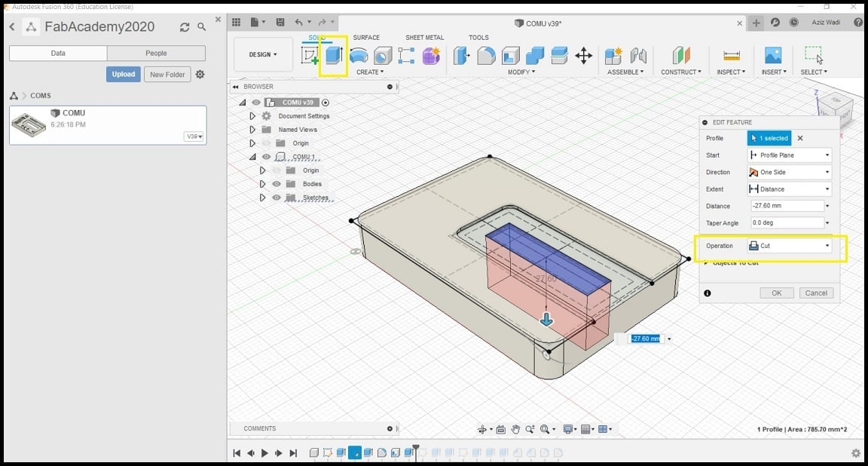Image resolution: width=868 pixels, height=466 pixels.
Task: Switch to the Sheet Metal tab
Action: click(425, 37)
